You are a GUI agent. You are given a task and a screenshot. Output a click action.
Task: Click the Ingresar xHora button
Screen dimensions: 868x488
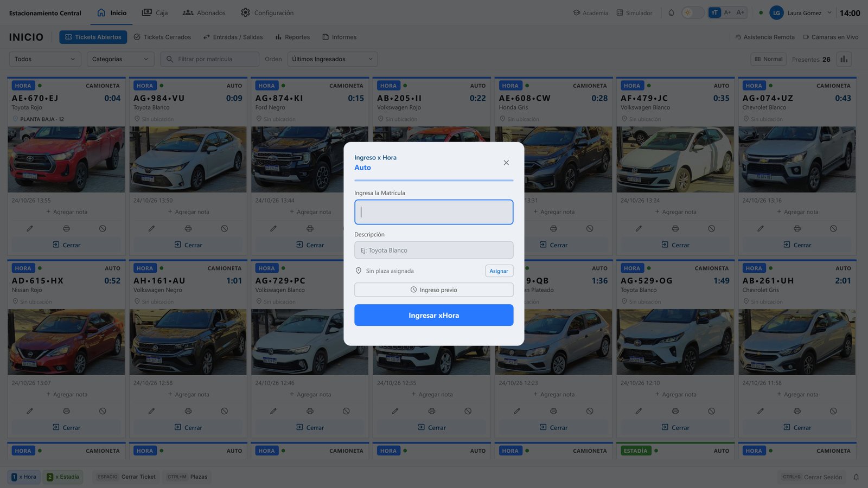[434, 315]
